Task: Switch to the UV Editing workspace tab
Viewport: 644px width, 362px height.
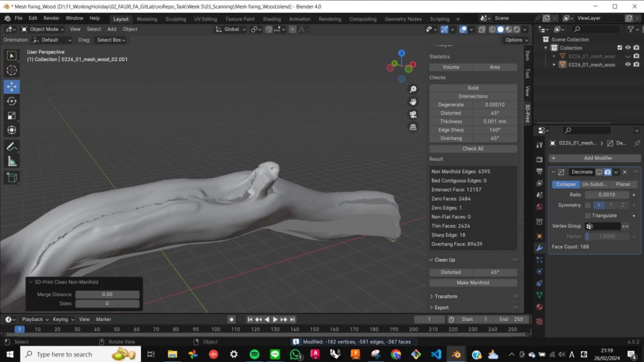Action: point(205,19)
